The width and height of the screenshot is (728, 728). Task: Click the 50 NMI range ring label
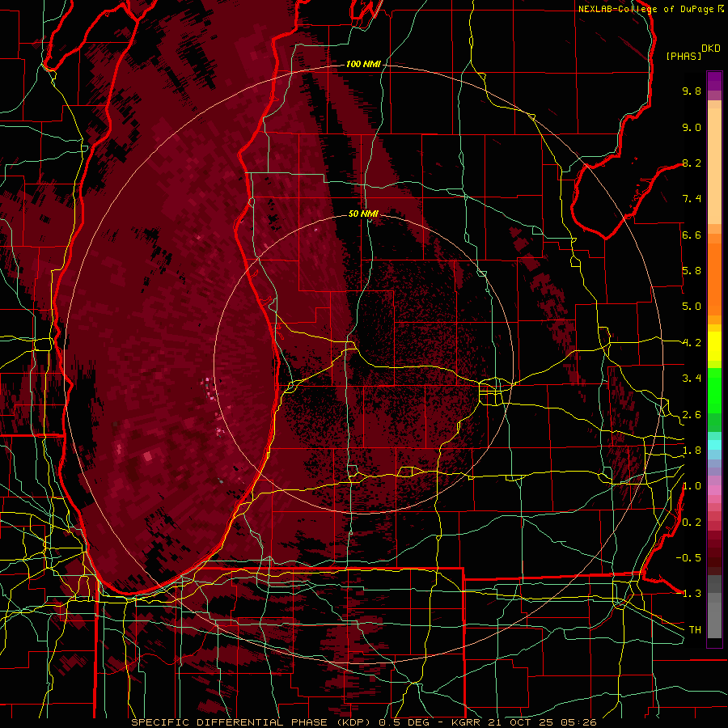tap(363, 214)
